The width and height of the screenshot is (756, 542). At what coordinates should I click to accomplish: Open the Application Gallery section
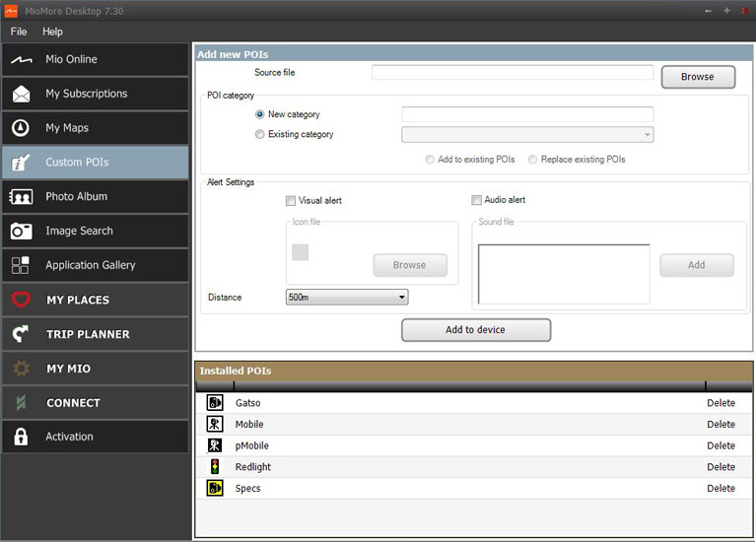[x=96, y=265]
